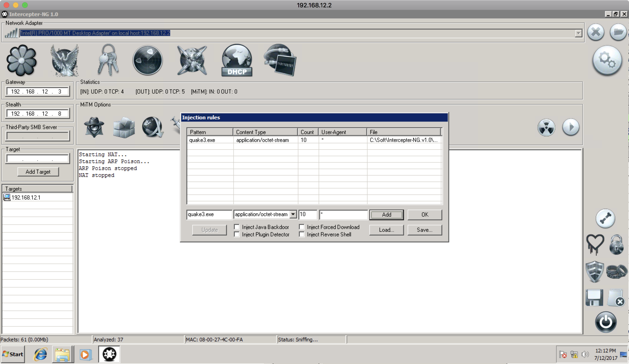
Task: Check Inject Forced Download option
Action: 302,227
